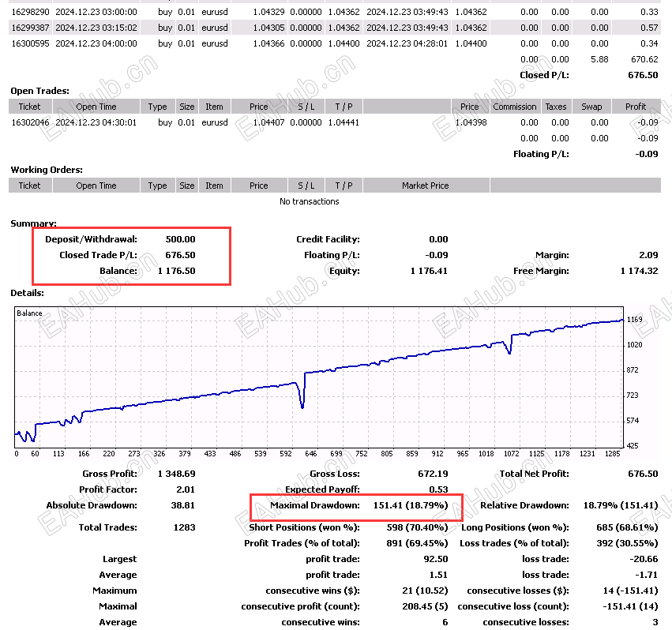Click the Market Price header in Working Orders

[426, 186]
